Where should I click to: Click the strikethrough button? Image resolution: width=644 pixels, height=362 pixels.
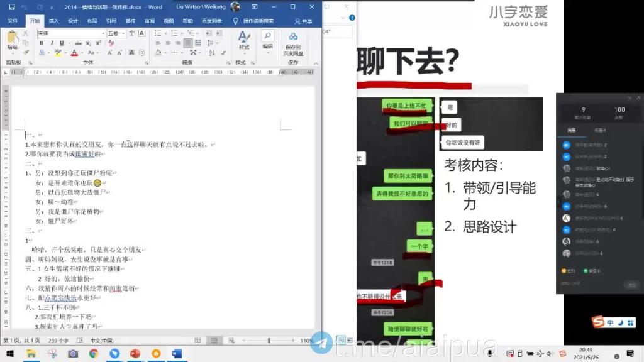(x=79, y=43)
